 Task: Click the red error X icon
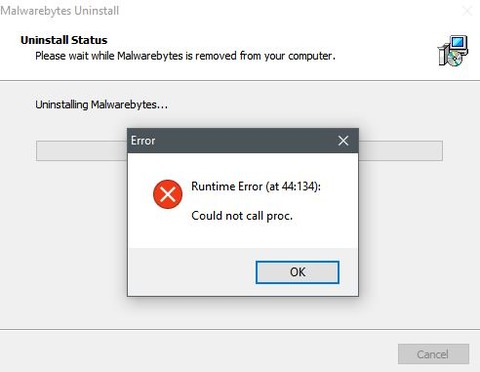[168, 194]
